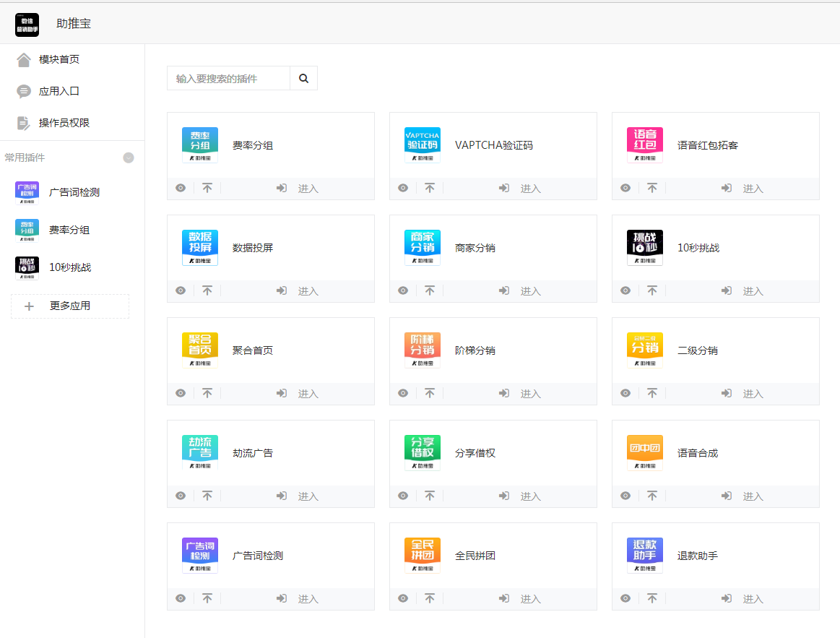Open the 语音红包拓客 plugin icon
The image size is (840, 638).
point(644,145)
